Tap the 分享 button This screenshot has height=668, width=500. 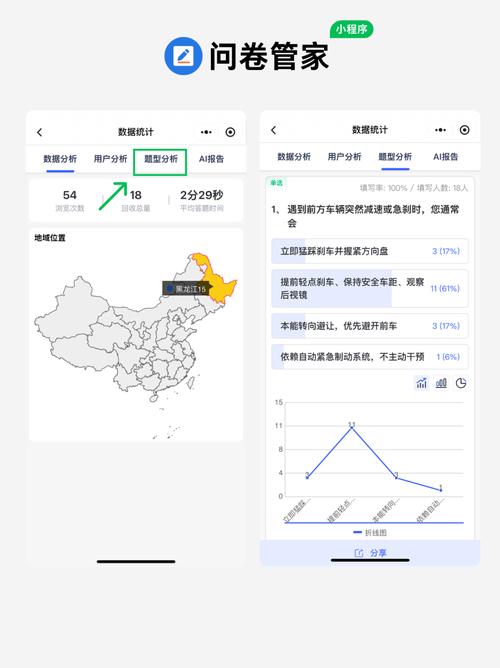point(370,553)
